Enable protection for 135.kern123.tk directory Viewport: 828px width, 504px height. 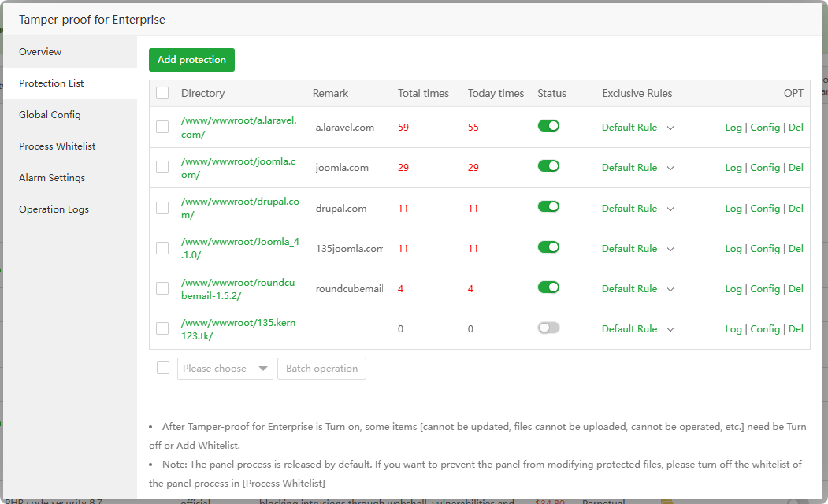pyautogui.click(x=548, y=328)
